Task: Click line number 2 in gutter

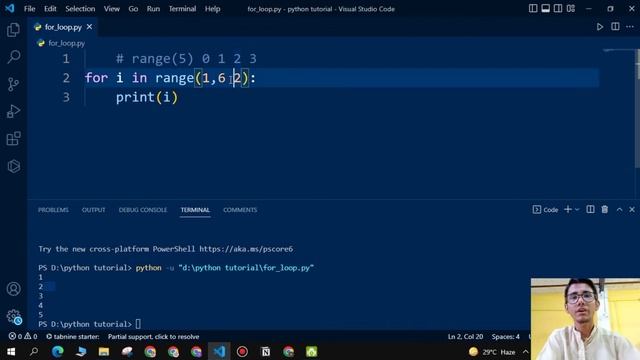Action: (x=66, y=78)
